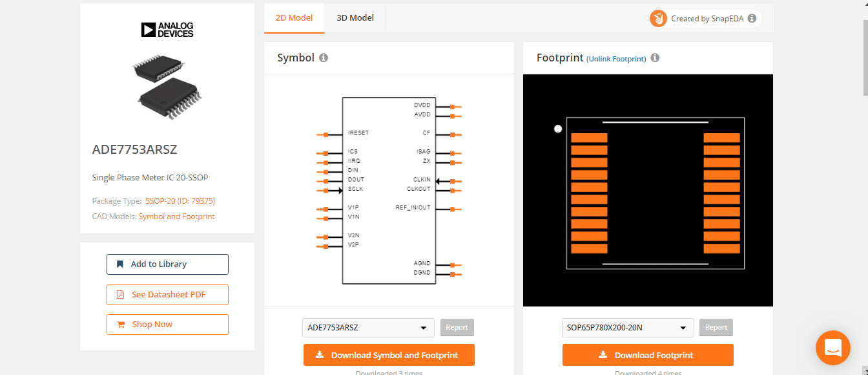Click the SnapEDA hand badge icon
The image size is (868, 375).
tap(658, 19)
